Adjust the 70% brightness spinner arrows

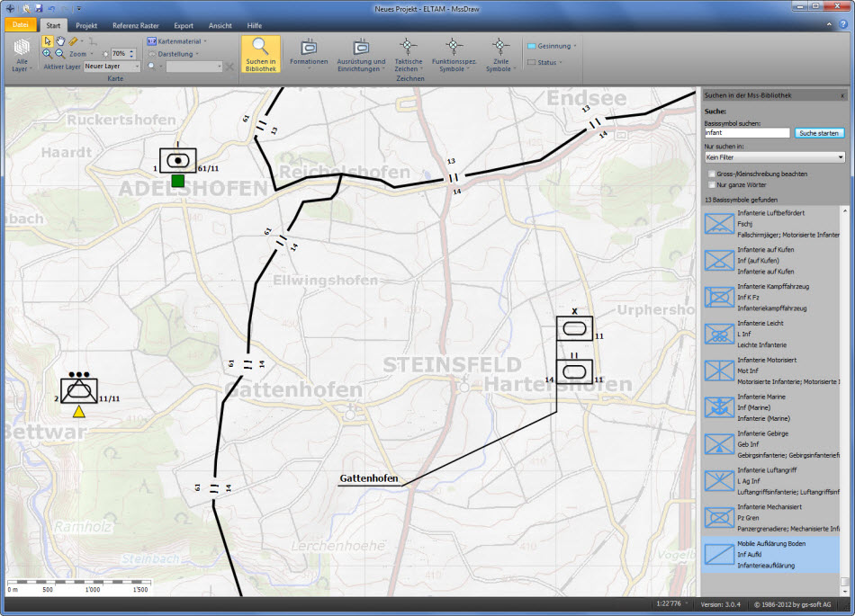click(131, 54)
